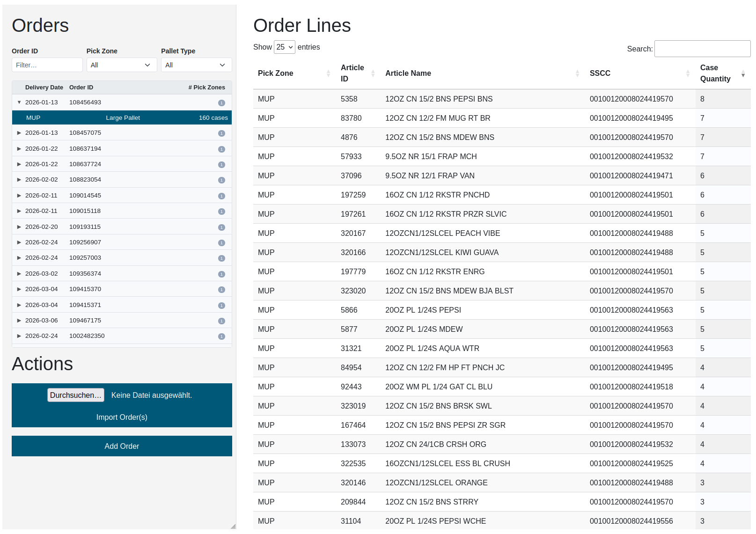Expand order 109256907 triangle
This screenshot has width=756, height=534.
coord(19,242)
